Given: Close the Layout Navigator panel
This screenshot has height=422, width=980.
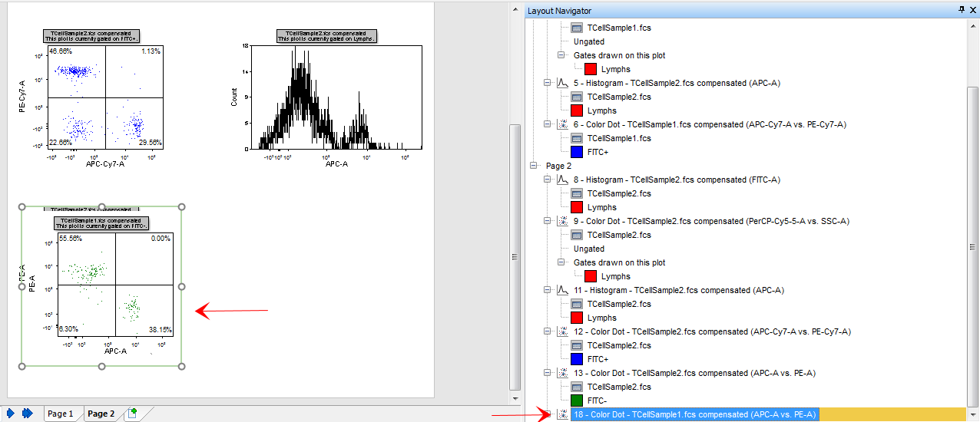Looking at the screenshot, I should [x=972, y=10].
